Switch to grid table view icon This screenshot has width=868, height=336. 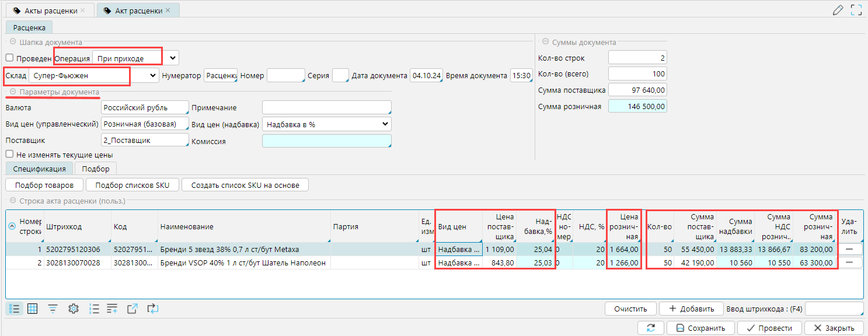click(33, 309)
